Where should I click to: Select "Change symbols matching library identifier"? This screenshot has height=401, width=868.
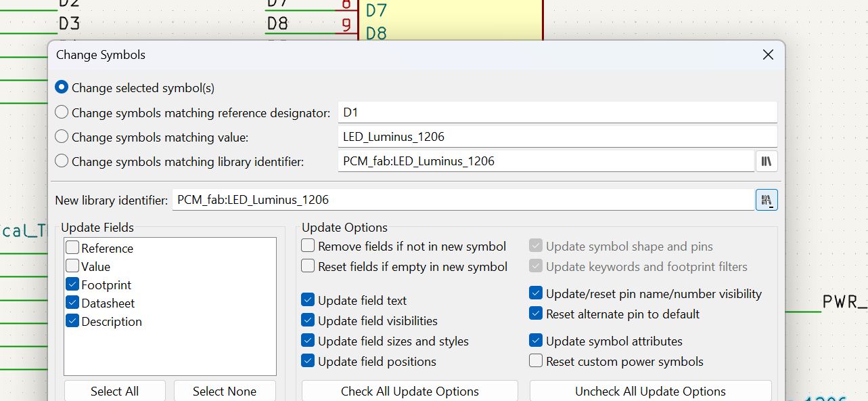[62, 161]
